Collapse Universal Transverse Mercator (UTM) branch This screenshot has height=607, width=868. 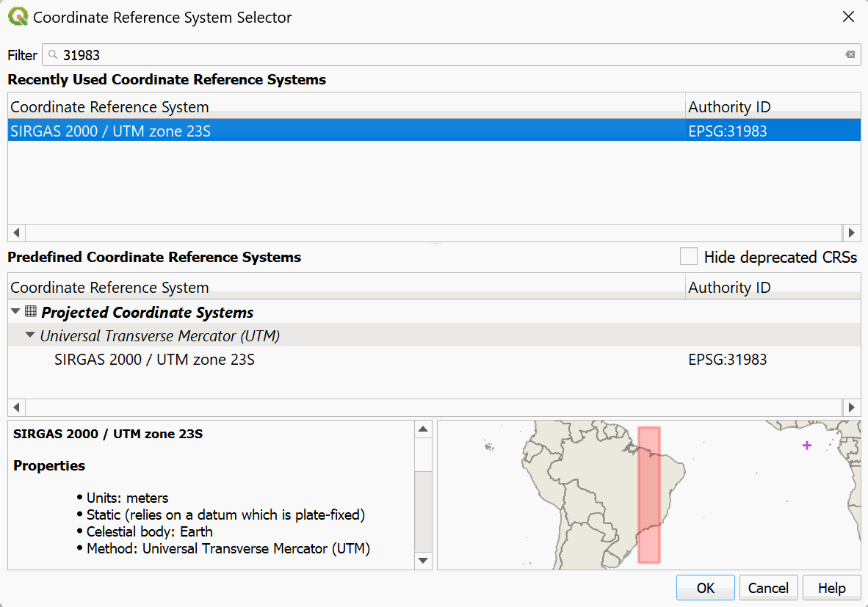29,335
